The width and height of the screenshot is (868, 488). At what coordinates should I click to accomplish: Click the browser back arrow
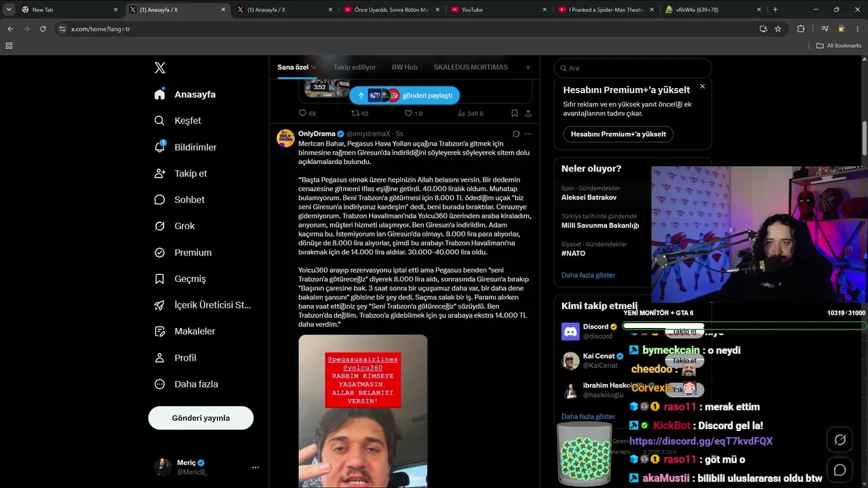click(10, 29)
